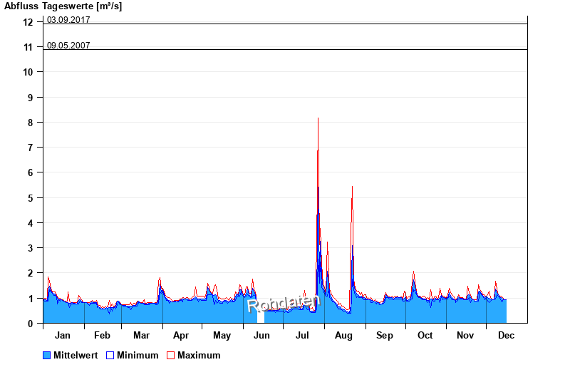The height and width of the screenshot is (392, 570).
Task: Click the y-axis value 12 label
Action: coord(28,22)
